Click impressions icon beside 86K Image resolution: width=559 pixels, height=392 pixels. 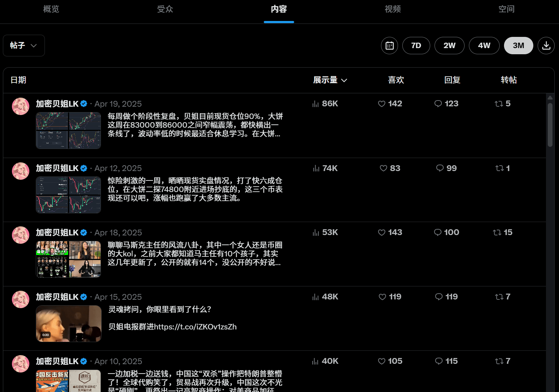[x=316, y=104]
